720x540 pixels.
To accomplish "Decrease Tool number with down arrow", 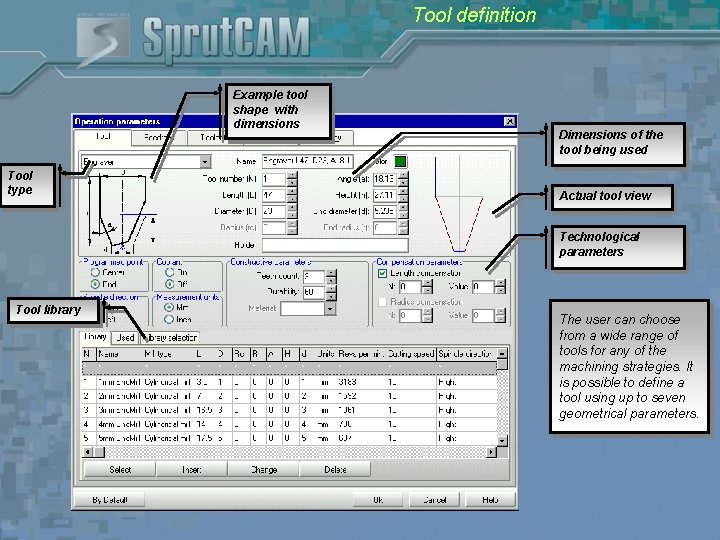I will tap(292, 182).
